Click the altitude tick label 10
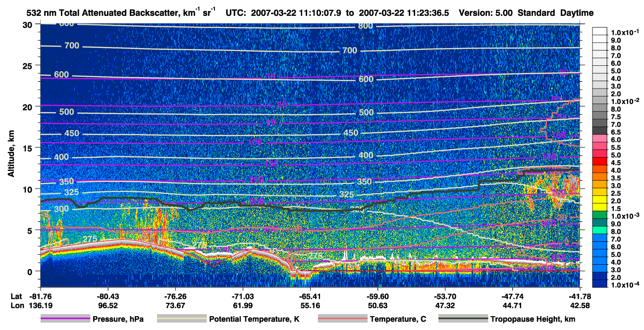The height and width of the screenshot is (330, 644). point(28,189)
